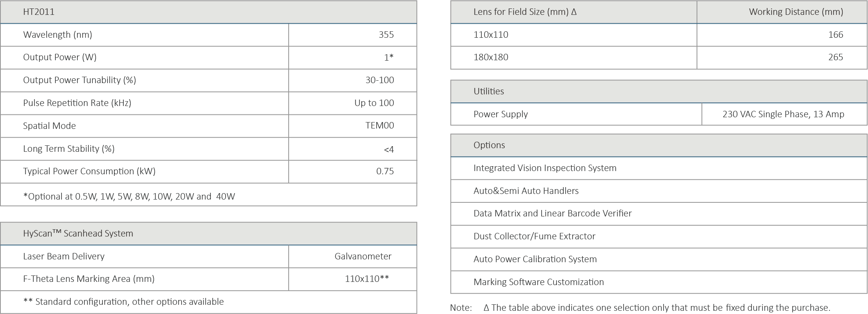The width and height of the screenshot is (868, 314).
Task: Select the Output Power Tunability row label
Action: (79, 80)
